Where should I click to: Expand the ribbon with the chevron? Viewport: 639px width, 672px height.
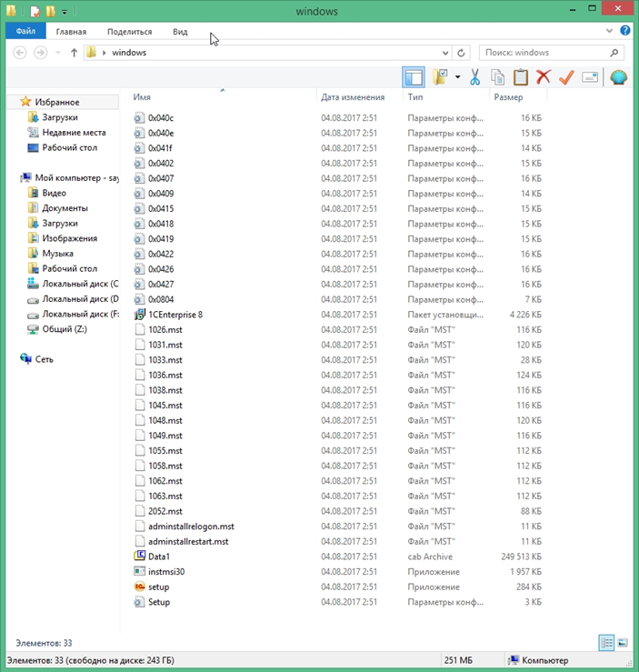pos(609,31)
